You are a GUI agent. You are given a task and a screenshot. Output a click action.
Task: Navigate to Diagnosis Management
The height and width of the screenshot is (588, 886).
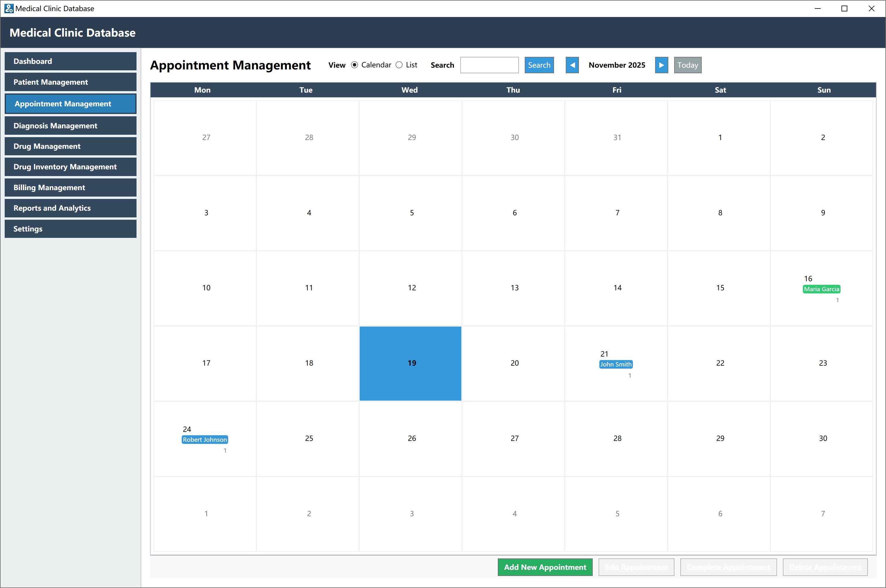click(71, 126)
